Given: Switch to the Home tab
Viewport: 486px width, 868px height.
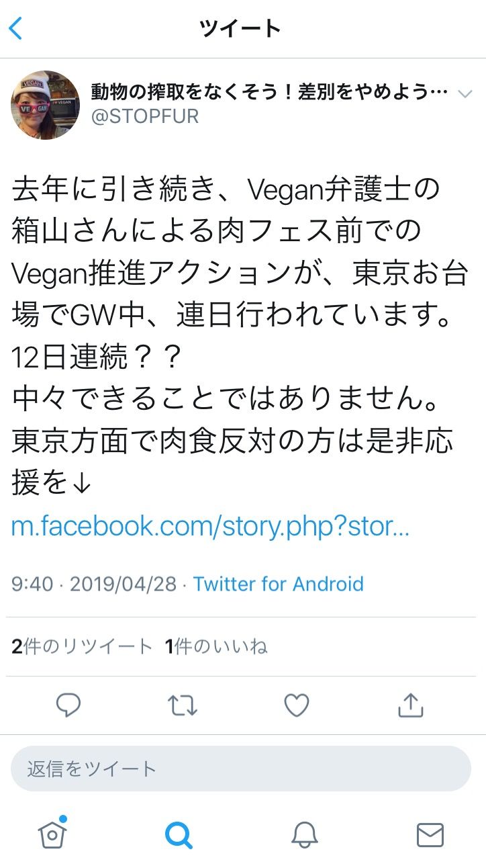Looking at the screenshot, I should [52, 834].
